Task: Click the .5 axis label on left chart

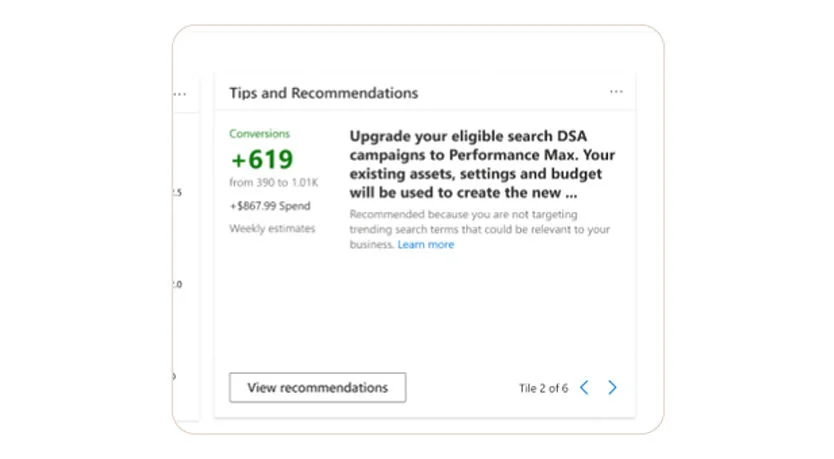Action: coord(178,193)
